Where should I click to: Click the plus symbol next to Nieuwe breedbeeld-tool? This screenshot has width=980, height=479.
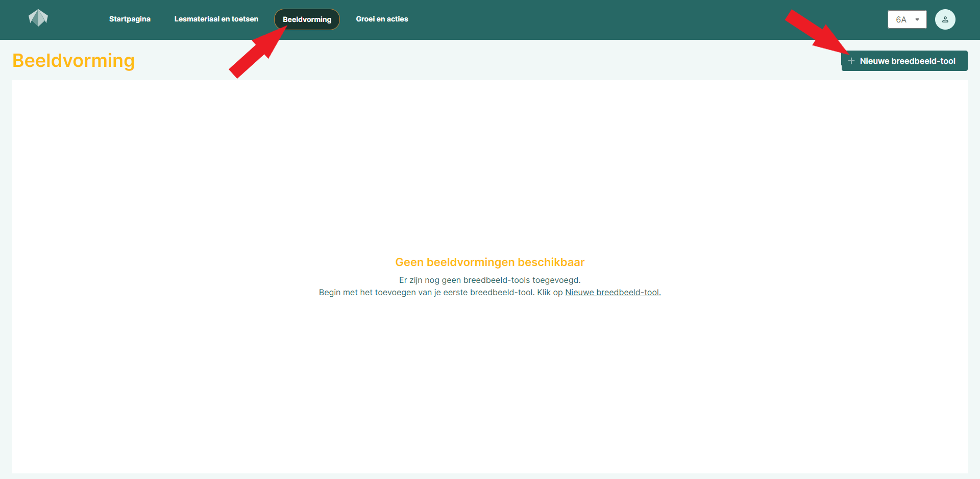tap(851, 61)
